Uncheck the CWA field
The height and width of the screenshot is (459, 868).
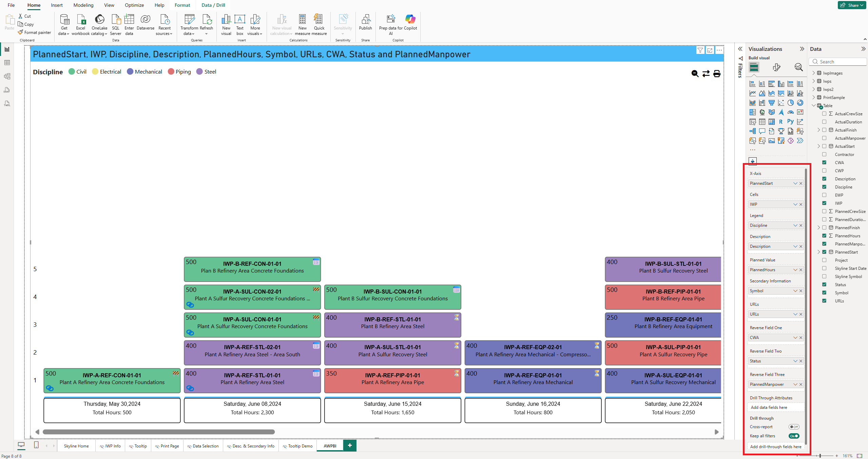824,162
